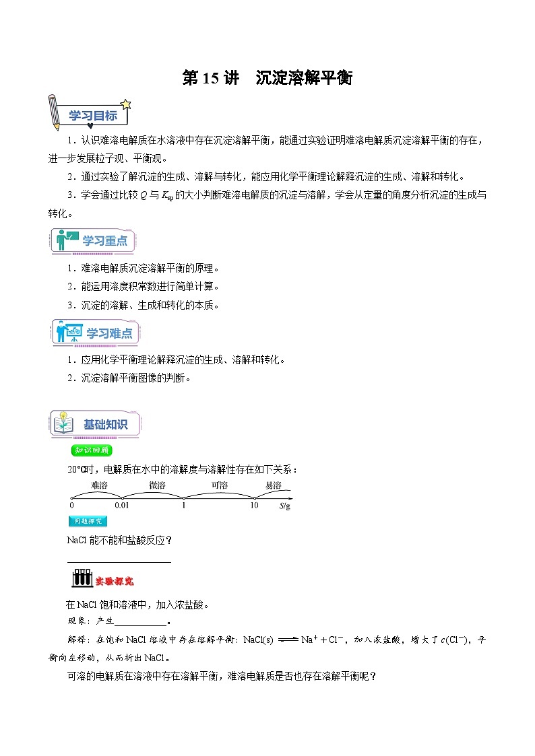Viewport: 535px width, 756px height.
Task: Click the gold star on 学习目标 banner
Action: click(x=126, y=104)
